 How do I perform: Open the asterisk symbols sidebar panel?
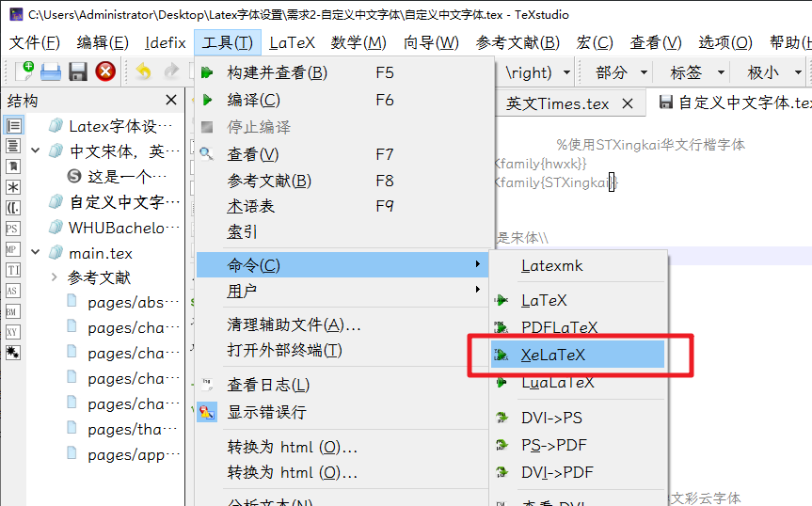click(13, 187)
